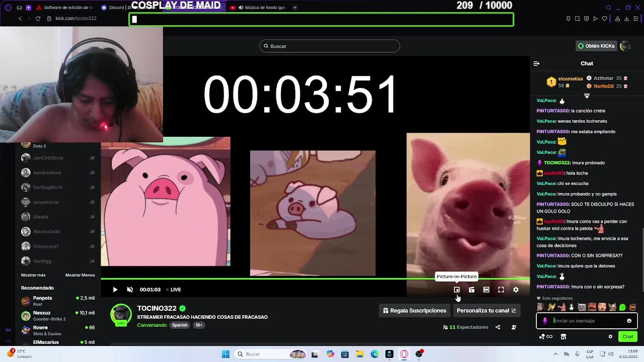Open video player settings gear
The width and height of the screenshot is (644, 362).
point(516,290)
